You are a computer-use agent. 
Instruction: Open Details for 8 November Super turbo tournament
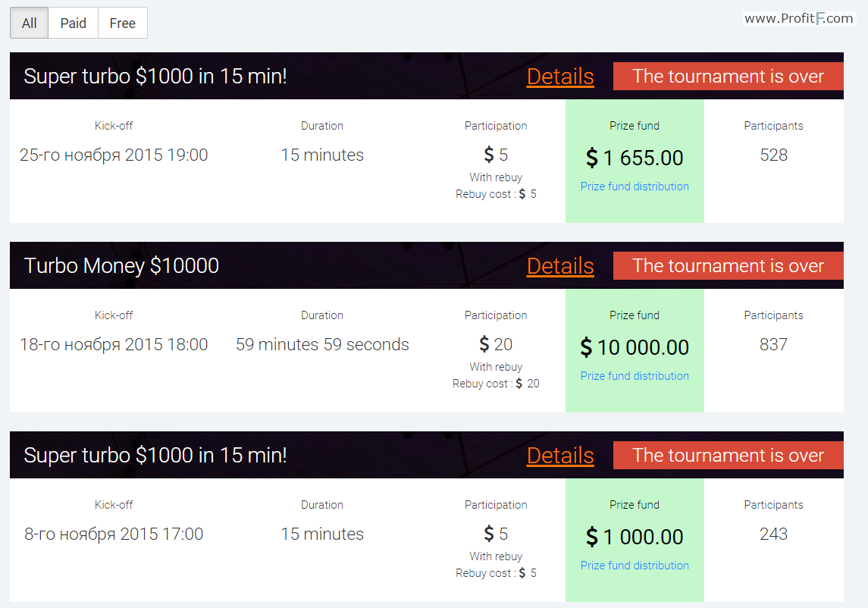point(560,455)
